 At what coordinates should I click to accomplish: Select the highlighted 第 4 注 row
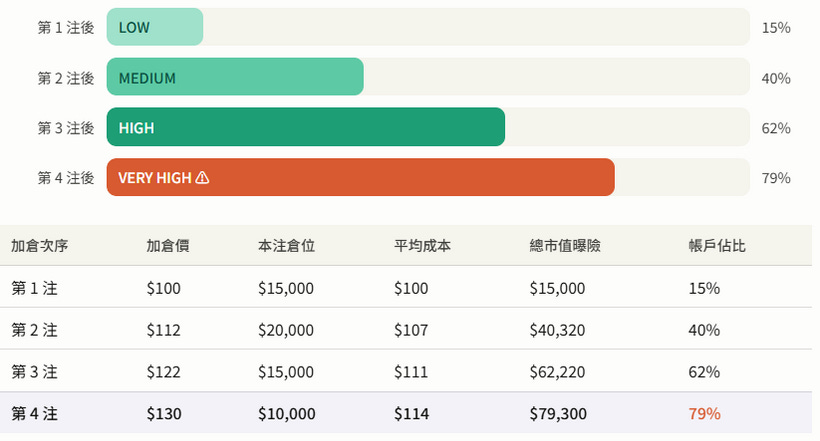tap(406, 413)
